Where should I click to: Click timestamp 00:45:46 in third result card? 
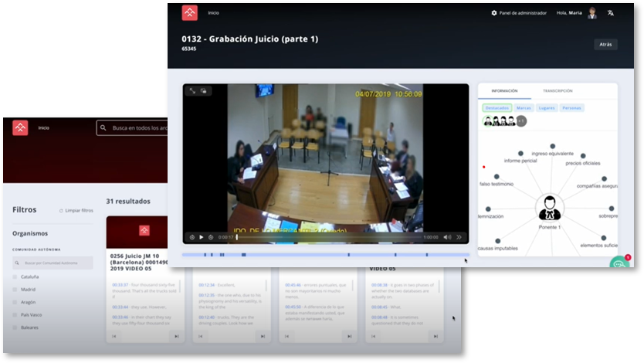tap(293, 284)
